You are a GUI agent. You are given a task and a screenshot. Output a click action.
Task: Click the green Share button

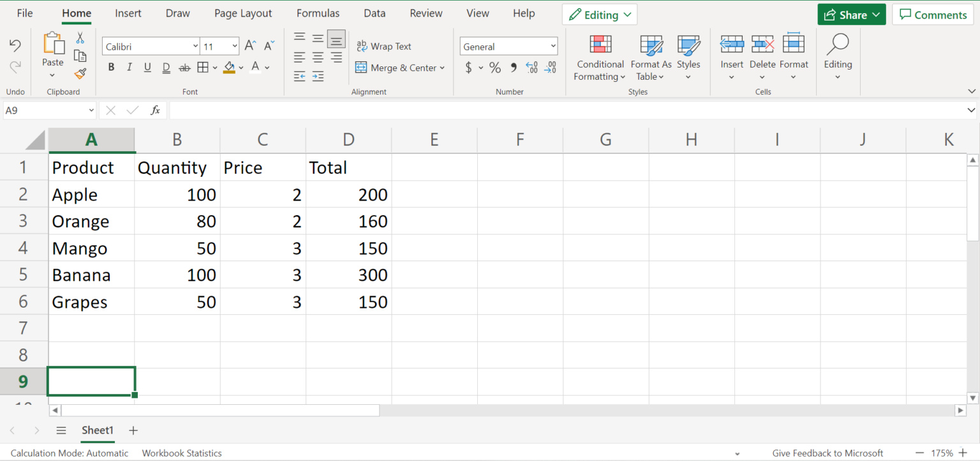click(x=851, y=15)
